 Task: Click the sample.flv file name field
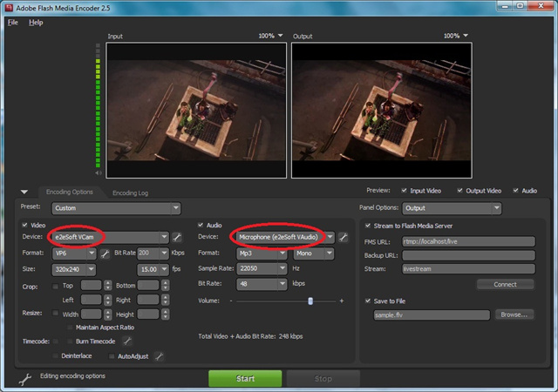click(x=432, y=314)
